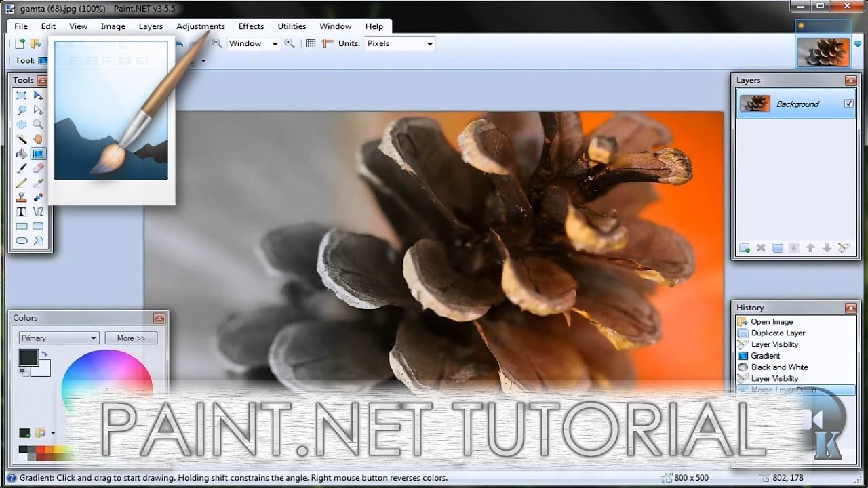Open the Edit menu
Screen dimensions: 868x488
tap(48, 26)
